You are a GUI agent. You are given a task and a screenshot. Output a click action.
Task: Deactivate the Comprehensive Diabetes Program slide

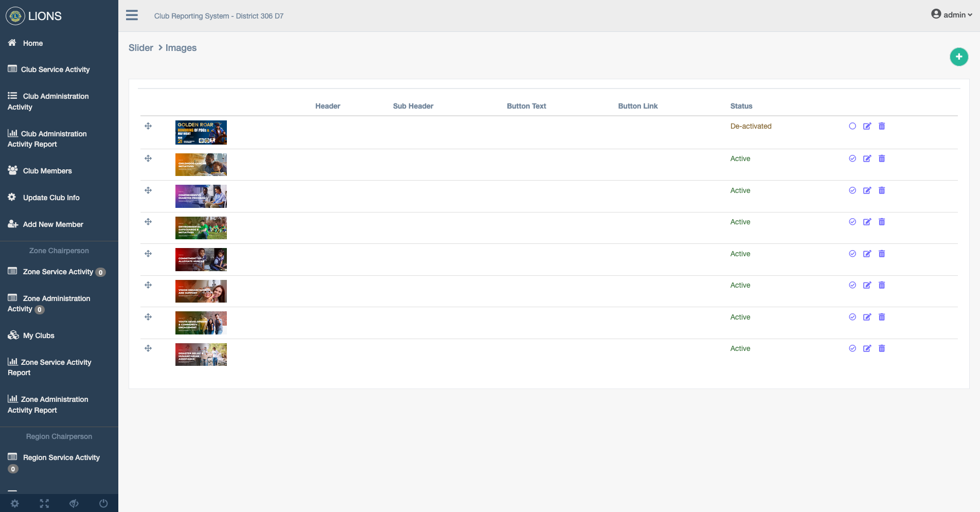852,190
